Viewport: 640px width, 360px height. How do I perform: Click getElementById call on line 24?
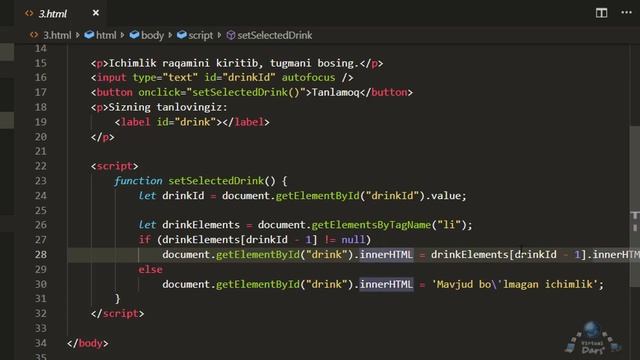click(x=317, y=196)
